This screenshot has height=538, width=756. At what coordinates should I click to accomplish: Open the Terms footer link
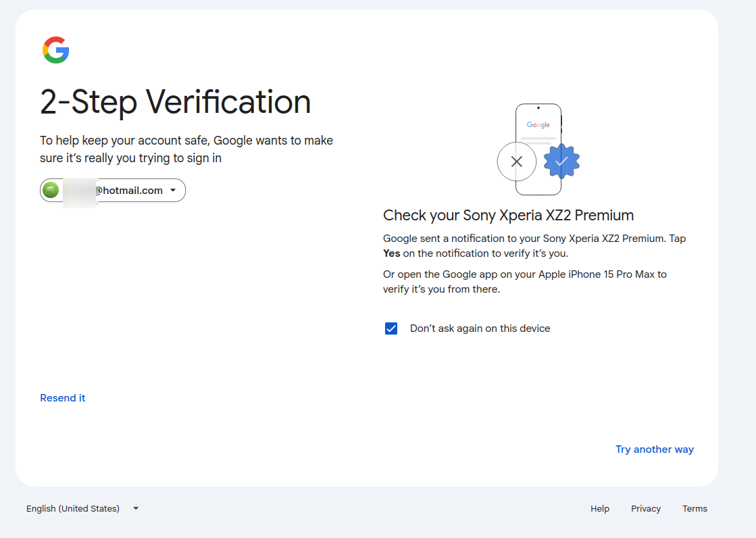click(695, 508)
